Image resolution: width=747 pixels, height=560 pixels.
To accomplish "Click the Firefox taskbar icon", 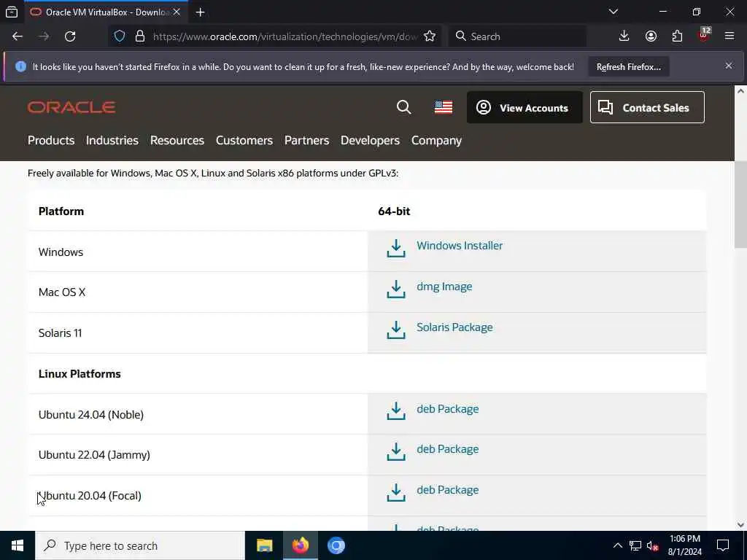I will pos(300,545).
